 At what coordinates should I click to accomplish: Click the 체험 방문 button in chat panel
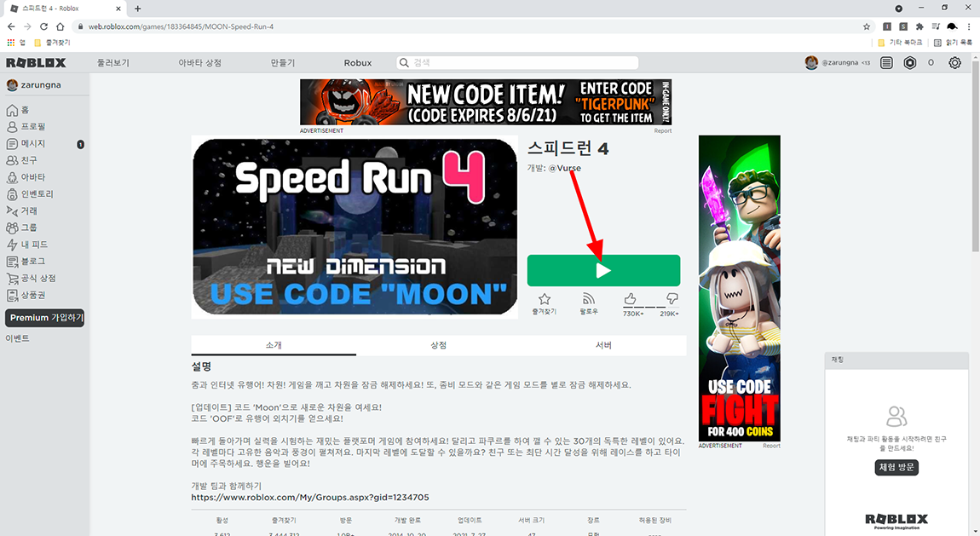point(896,467)
